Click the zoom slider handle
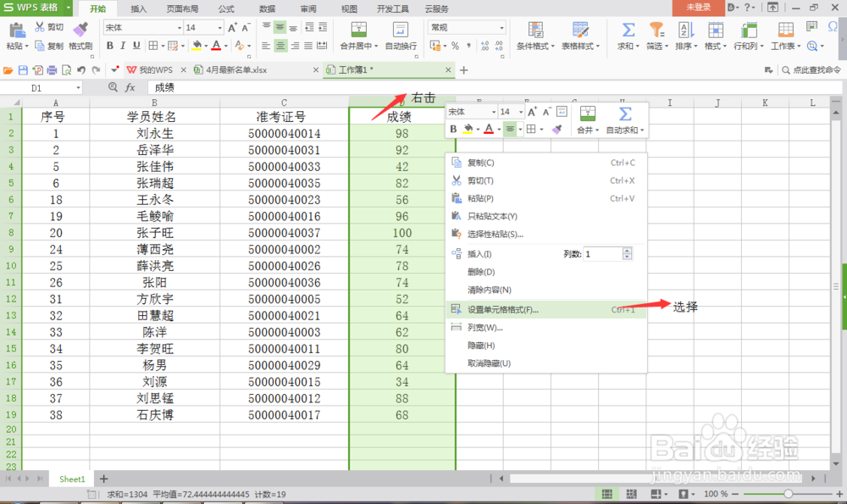 (788, 494)
